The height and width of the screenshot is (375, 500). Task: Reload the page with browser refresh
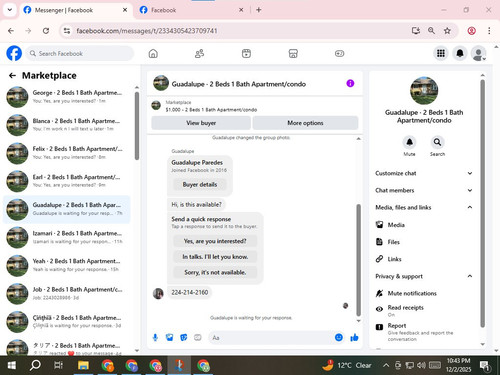46,31
